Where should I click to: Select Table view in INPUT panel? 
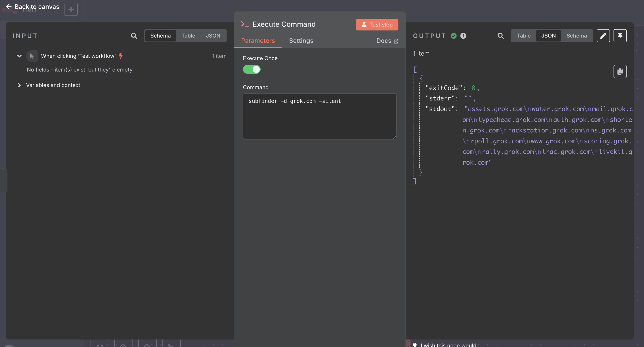pos(188,36)
